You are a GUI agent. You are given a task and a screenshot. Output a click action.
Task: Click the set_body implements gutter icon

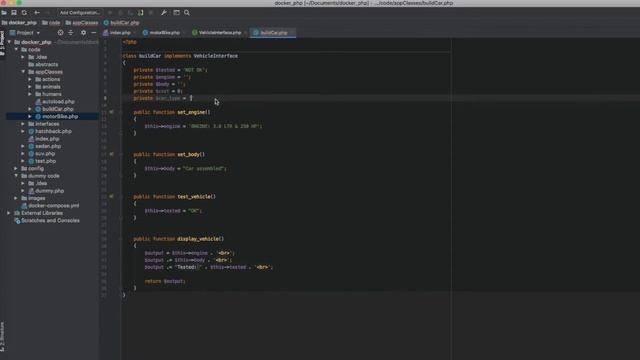coord(111,154)
